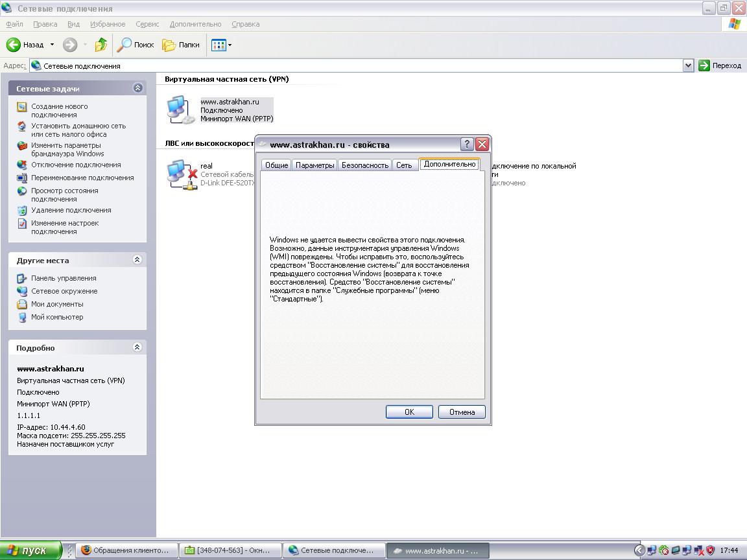Switch to the Общие tab
The image size is (747, 560).
pyautogui.click(x=276, y=165)
